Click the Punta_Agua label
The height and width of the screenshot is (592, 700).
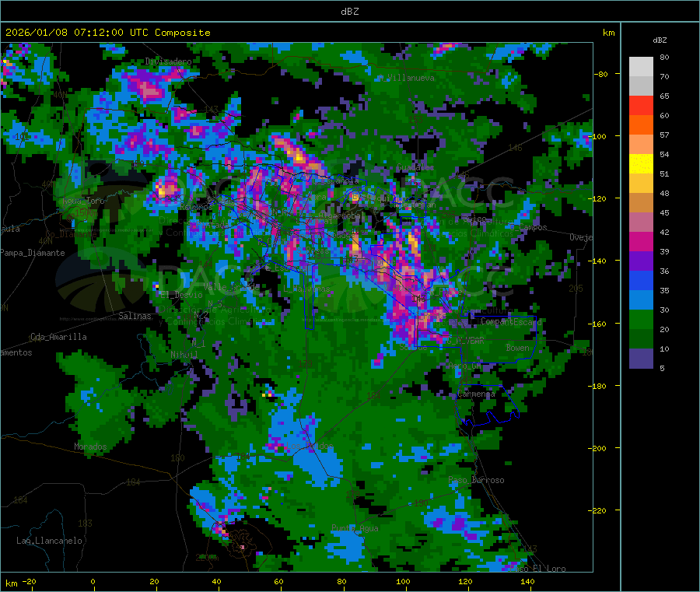tap(355, 528)
